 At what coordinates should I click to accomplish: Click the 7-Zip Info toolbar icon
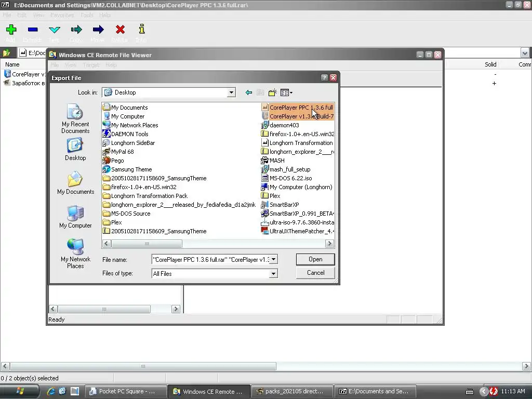coord(142,29)
